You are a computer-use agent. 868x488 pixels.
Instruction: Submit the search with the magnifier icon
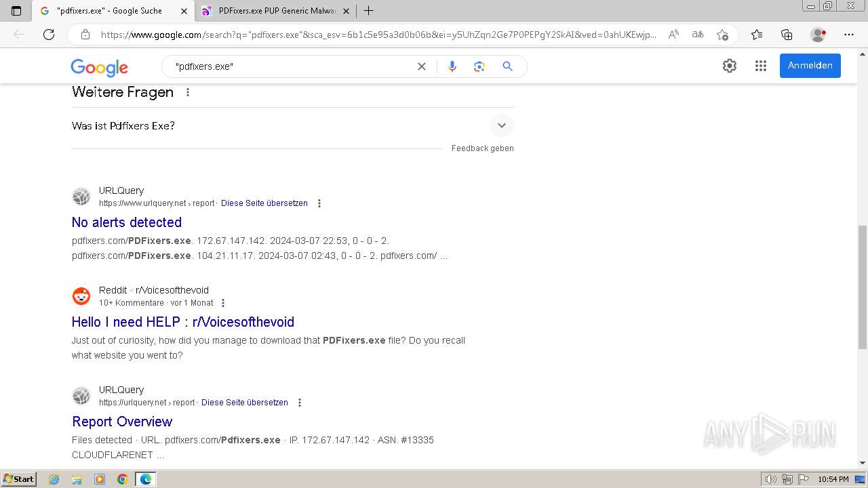tap(507, 66)
